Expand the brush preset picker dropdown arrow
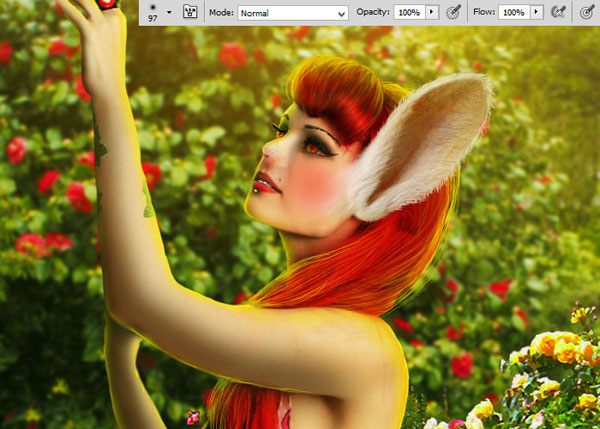 click(169, 13)
